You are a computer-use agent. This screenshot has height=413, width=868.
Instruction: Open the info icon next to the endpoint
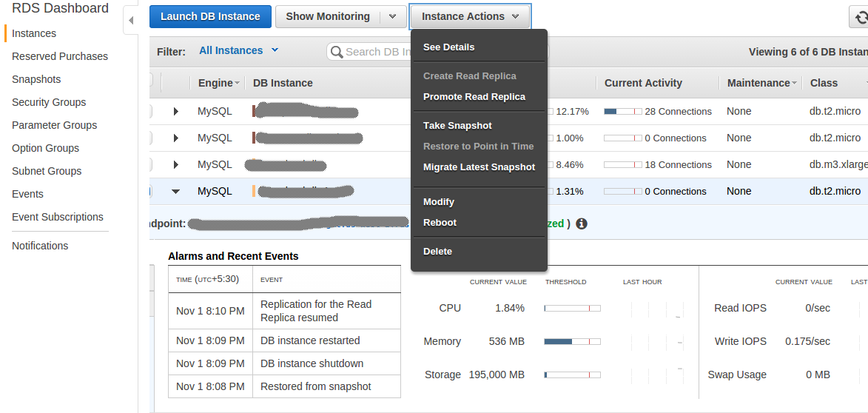581,224
